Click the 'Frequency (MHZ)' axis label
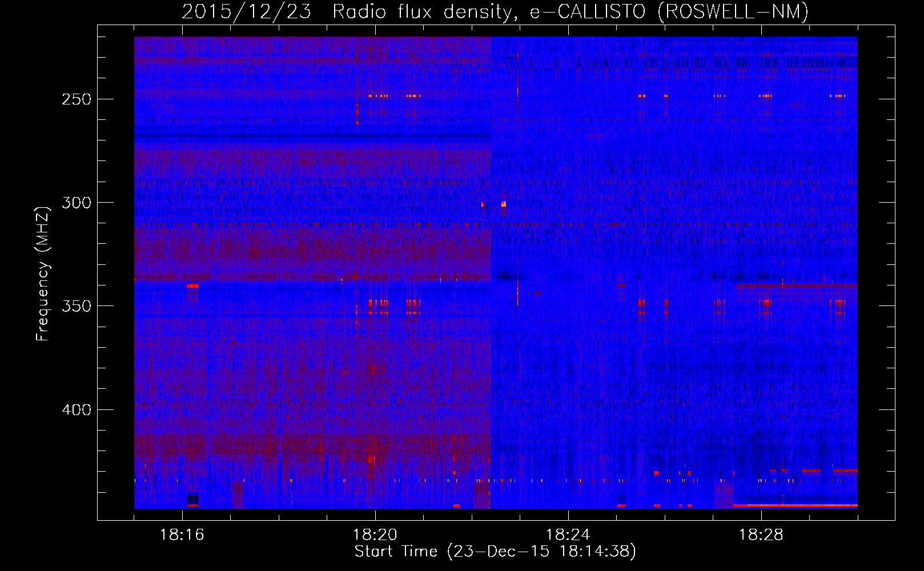Image resolution: width=924 pixels, height=571 pixels. (x=43, y=274)
